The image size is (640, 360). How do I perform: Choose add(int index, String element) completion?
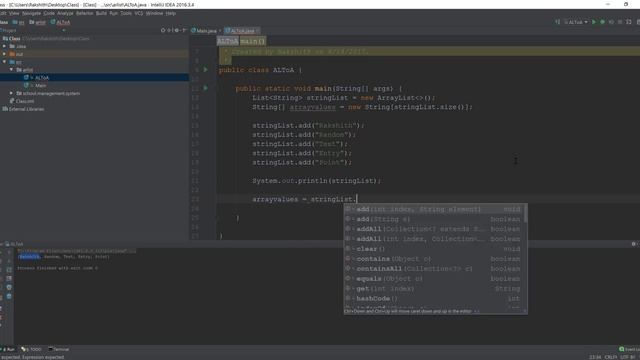433,209
